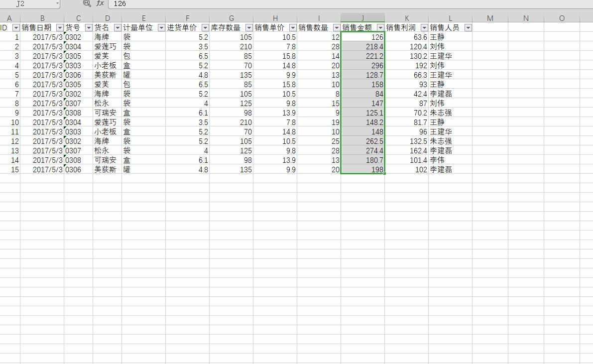Image resolution: width=593 pixels, height=364 pixels.
Task: Click the filter icon on 销售利润 header
Action: (x=424, y=27)
